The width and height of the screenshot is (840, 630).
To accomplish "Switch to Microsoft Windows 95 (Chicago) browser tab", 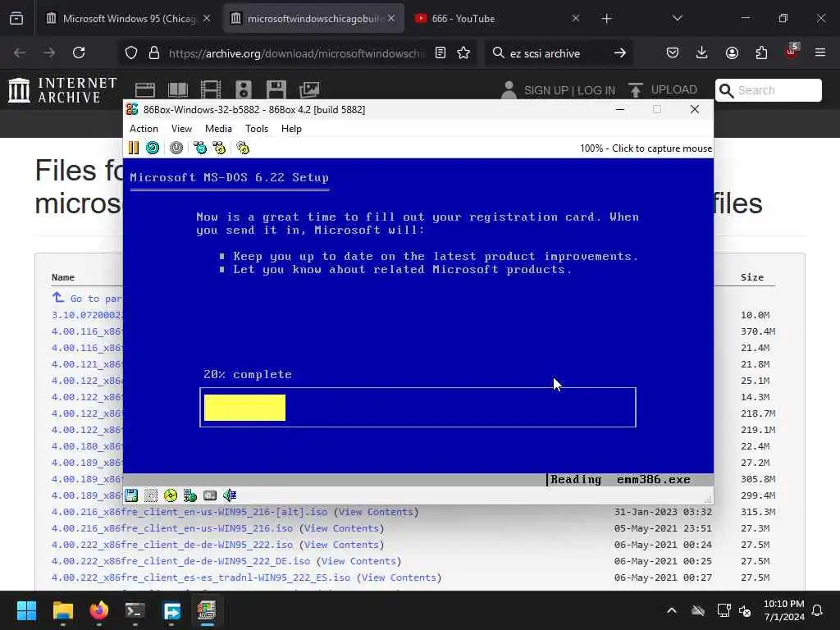I will (x=128, y=18).
